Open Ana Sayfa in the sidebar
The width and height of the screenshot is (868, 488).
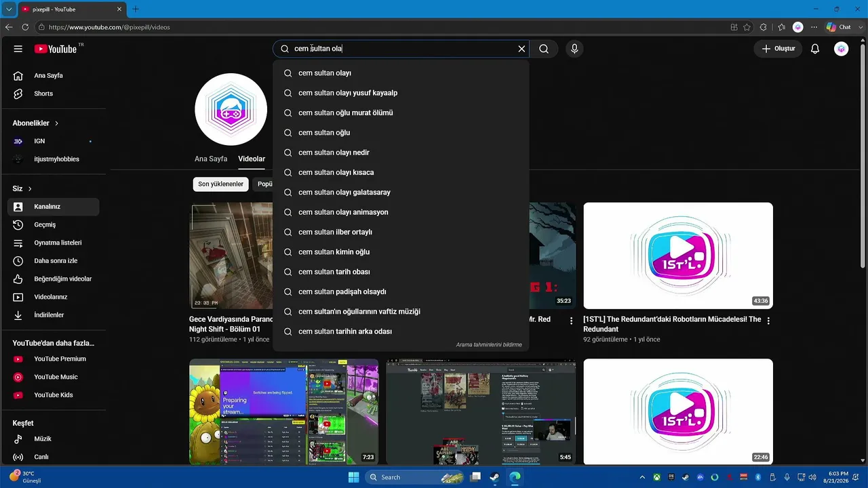[x=53, y=75]
